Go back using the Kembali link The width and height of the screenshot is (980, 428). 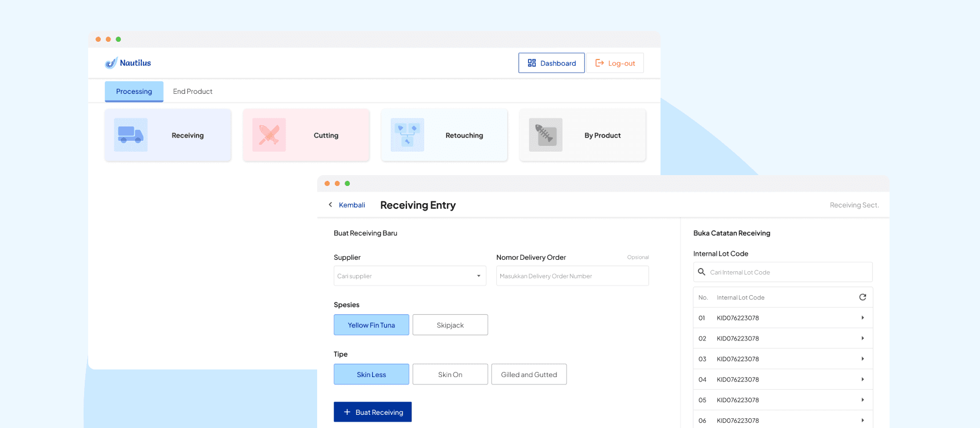tap(347, 205)
